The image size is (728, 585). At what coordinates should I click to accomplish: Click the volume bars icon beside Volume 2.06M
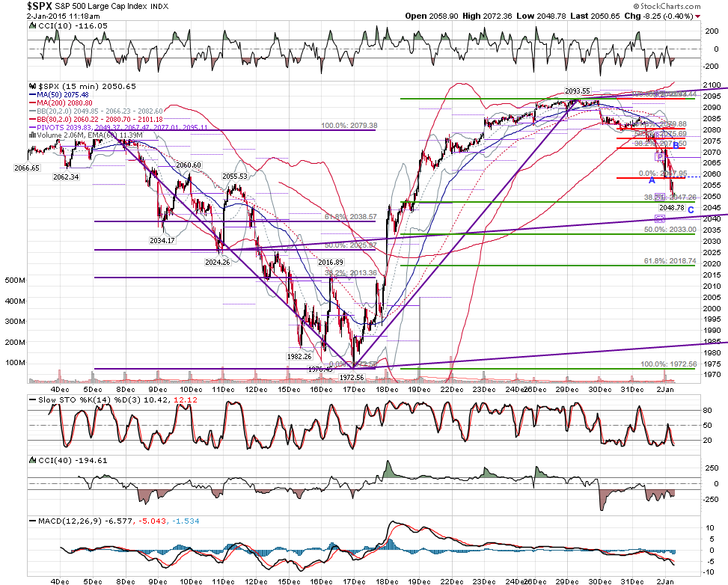point(32,135)
